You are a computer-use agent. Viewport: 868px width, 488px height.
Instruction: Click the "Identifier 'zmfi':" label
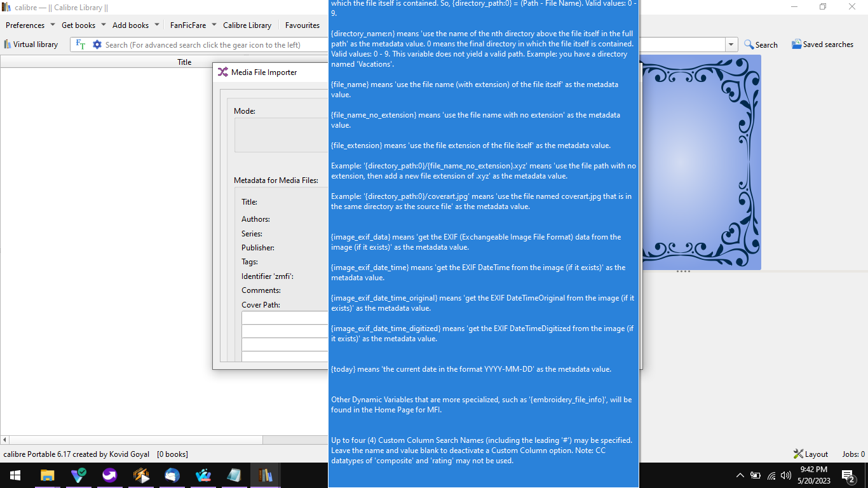click(268, 276)
